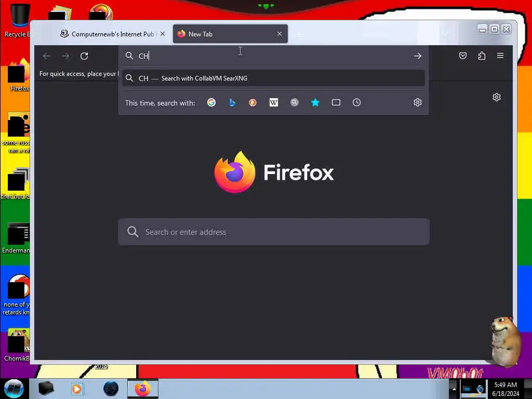532x399 pixels.
Task: Click the go arrow in the address bar
Action: [418, 56]
